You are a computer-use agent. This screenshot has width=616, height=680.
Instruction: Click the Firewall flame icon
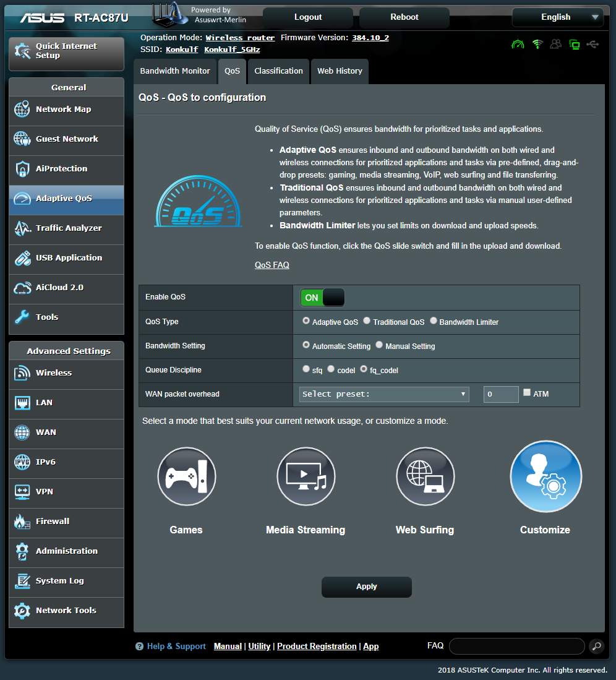pos(22,521)
